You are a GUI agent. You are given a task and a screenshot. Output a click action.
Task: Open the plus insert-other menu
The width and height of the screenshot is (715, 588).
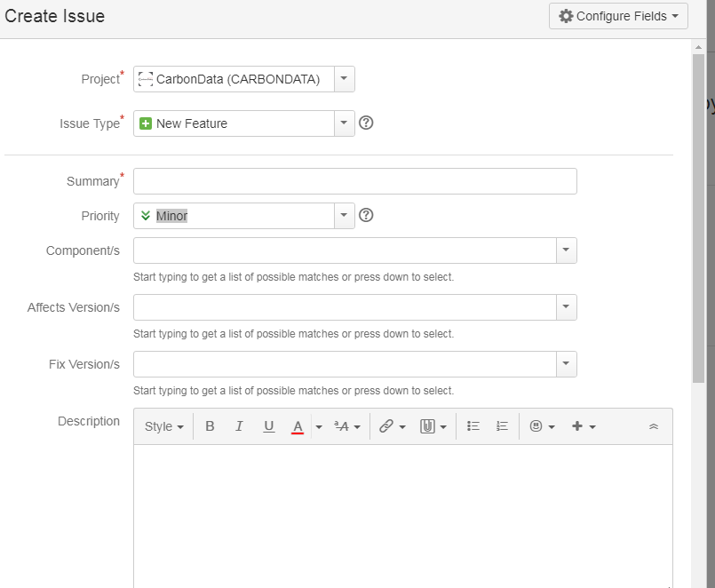(x=584, y=426)
